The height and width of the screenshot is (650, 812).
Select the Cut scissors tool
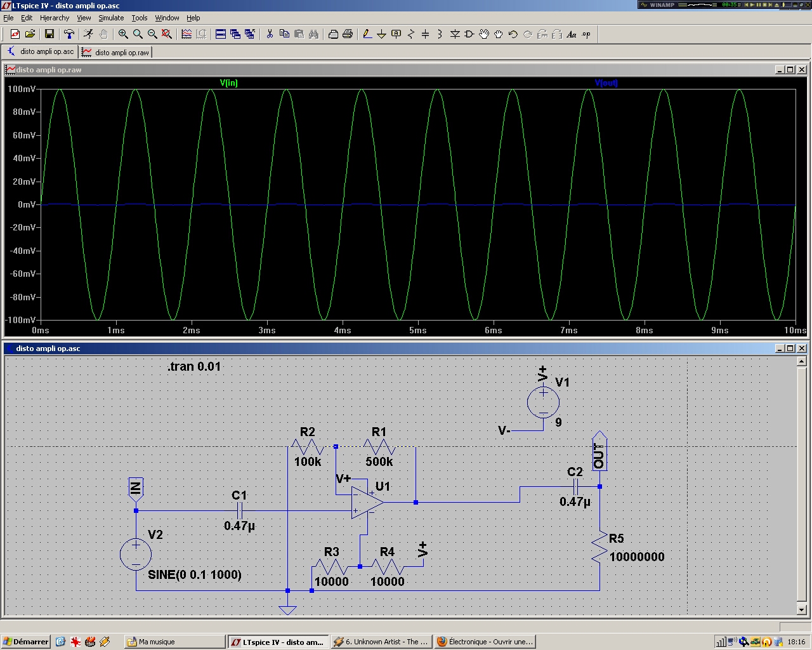tap(270, 34)
